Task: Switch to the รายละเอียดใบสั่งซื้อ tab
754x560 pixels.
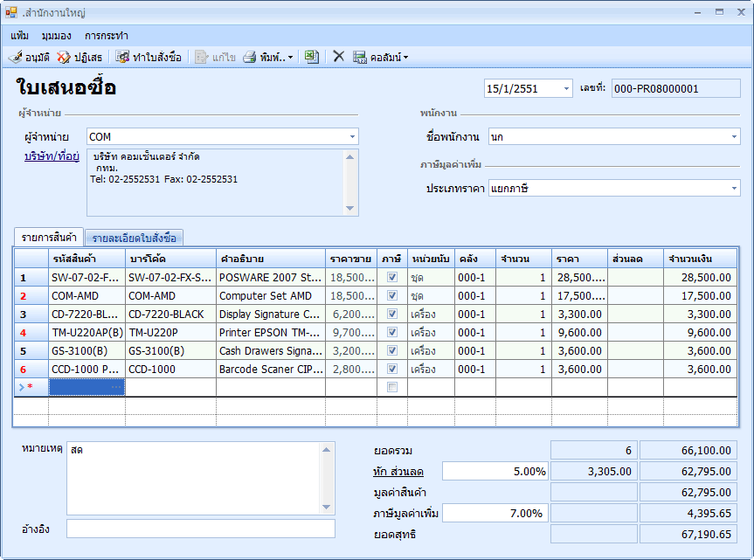Action: coord(134,238)
